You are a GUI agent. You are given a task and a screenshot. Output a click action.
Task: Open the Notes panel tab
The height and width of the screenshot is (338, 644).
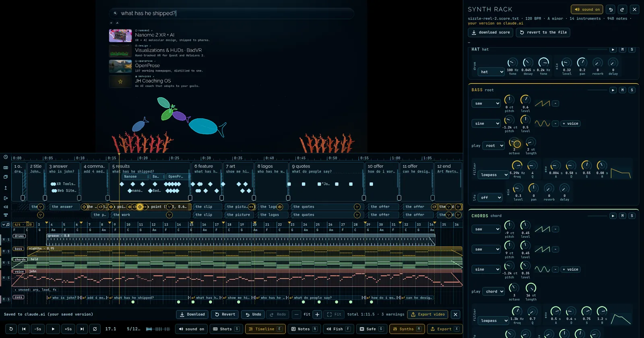(304, 329)
